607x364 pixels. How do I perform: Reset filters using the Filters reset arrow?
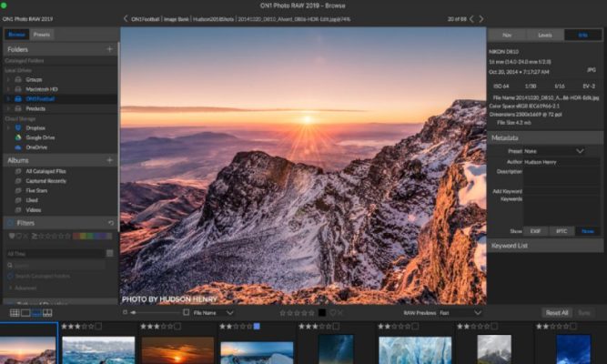[x=110, y=223]
